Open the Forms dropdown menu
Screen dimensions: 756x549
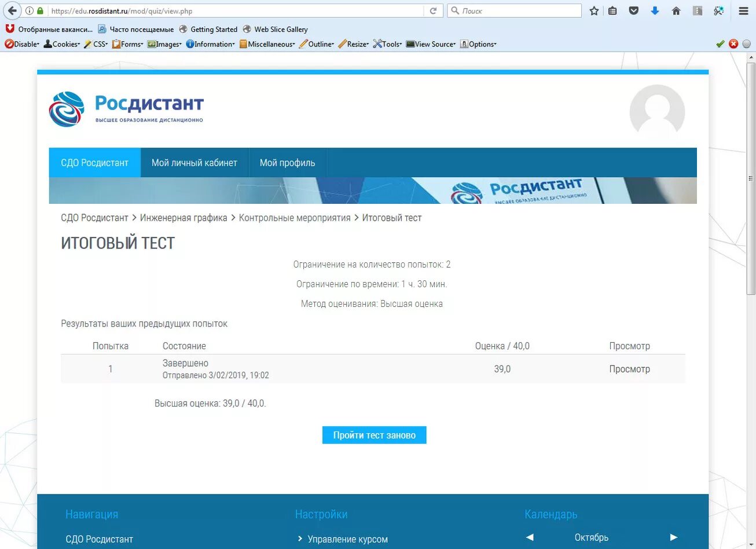[127, 44]
